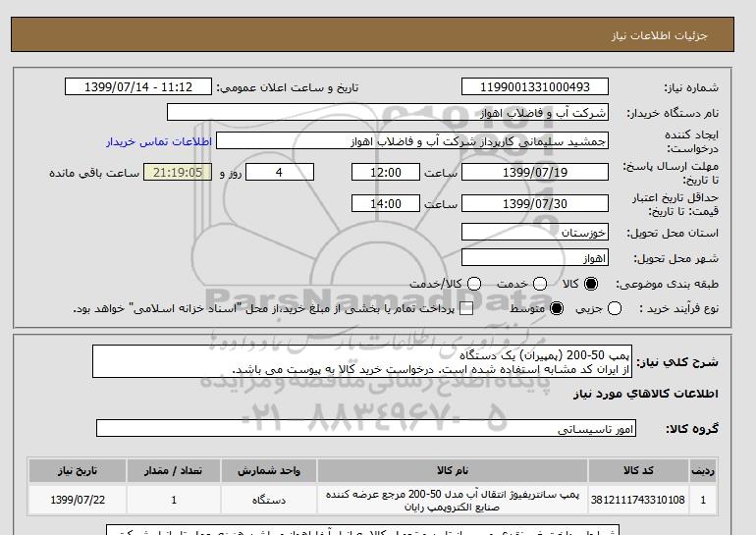Screen dimensions: 756x535
Task: Click the پمپ سانتریفیوژ product name cell
Action: (453, 500)
